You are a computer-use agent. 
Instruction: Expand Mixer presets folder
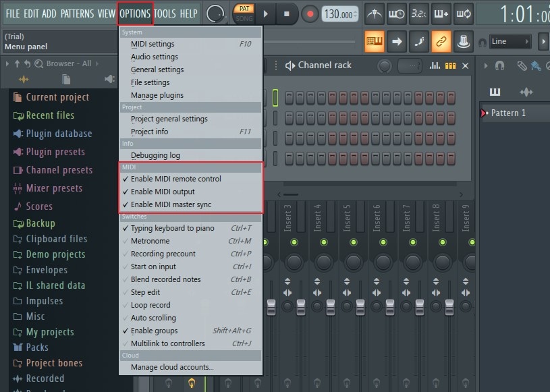[47, 188]
